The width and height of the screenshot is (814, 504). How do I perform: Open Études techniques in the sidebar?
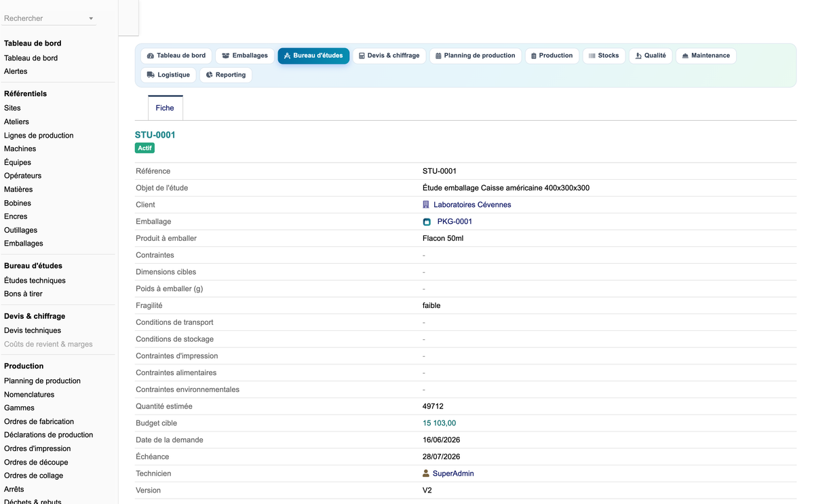pos(35,280)
